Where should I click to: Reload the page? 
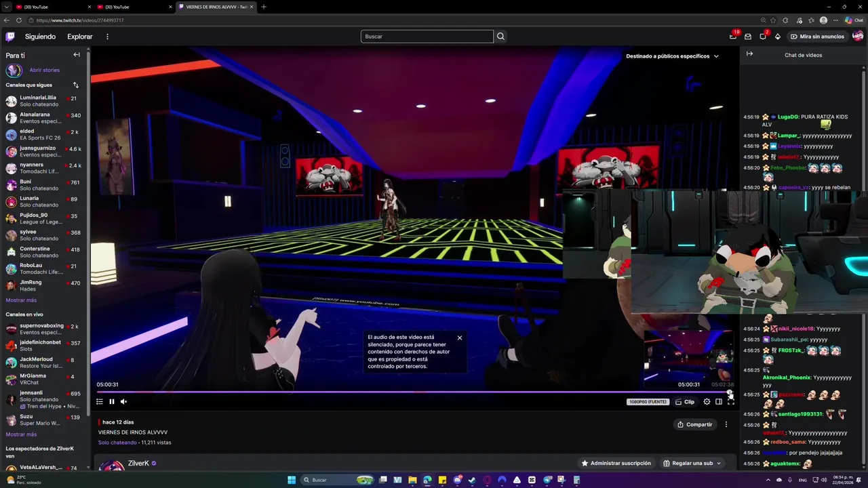(x=19, y=20)
